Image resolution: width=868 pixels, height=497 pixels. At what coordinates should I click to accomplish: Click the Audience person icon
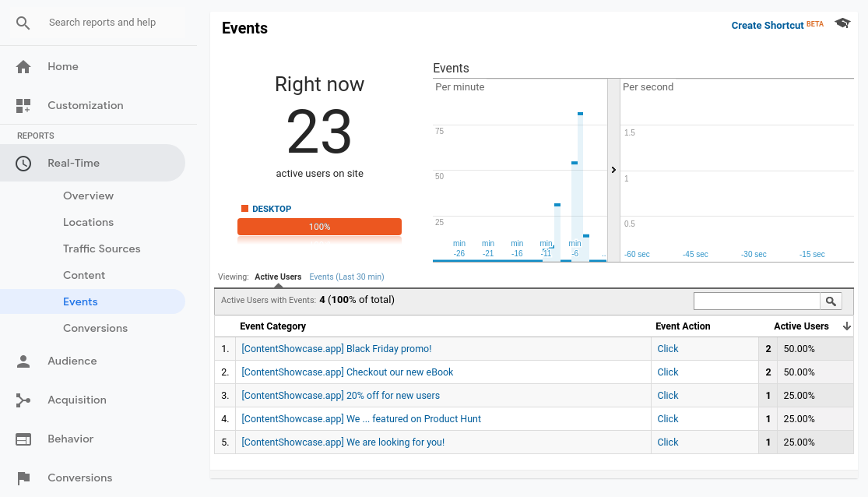click(23, 361)
